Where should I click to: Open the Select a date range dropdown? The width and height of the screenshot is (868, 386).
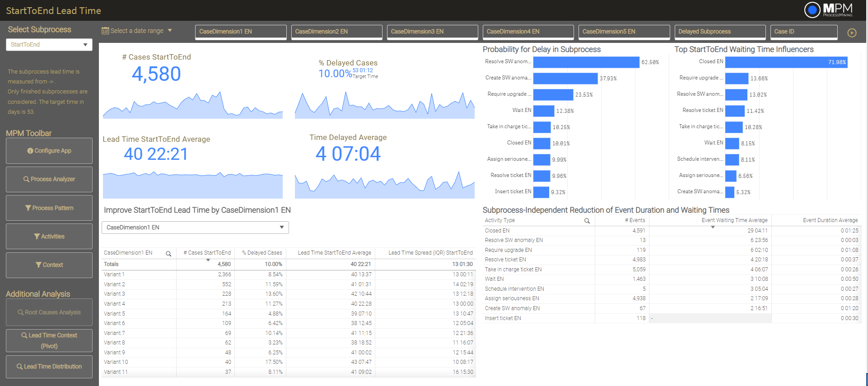click(x=137, y=31)
